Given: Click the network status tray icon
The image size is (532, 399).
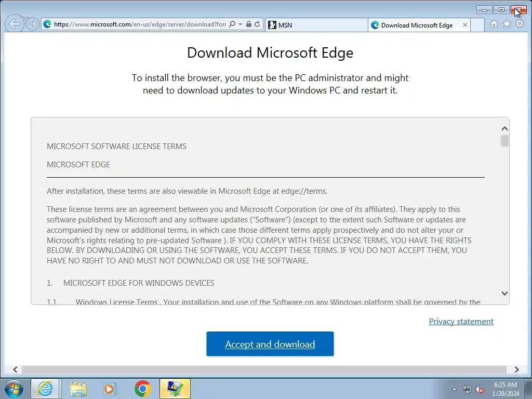Looking at the screenshot, I should click(467, 389).
